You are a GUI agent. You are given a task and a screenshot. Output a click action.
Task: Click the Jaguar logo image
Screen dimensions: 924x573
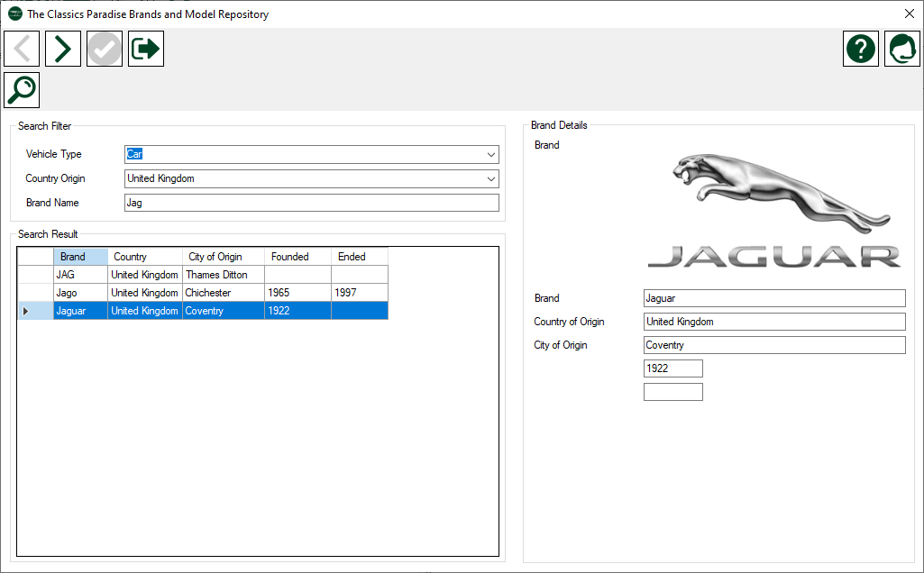point(774,211)
